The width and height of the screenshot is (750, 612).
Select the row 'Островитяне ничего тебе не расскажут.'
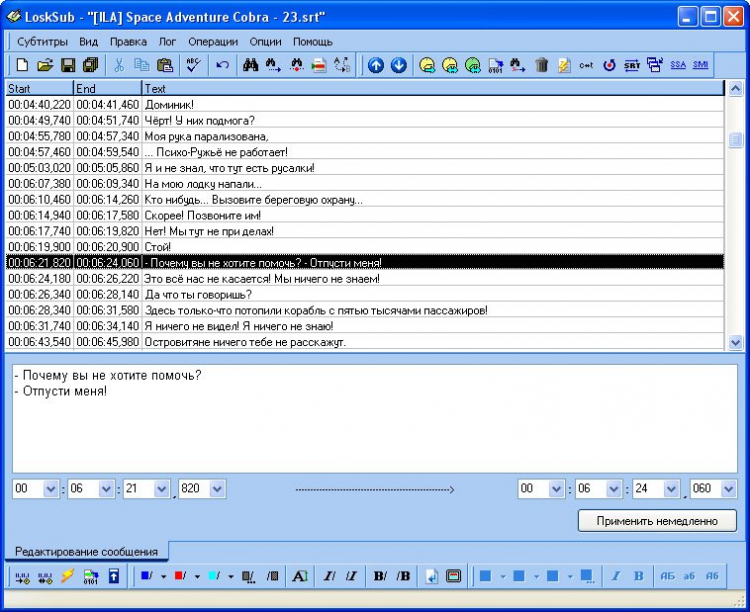(x=365, y=342)
